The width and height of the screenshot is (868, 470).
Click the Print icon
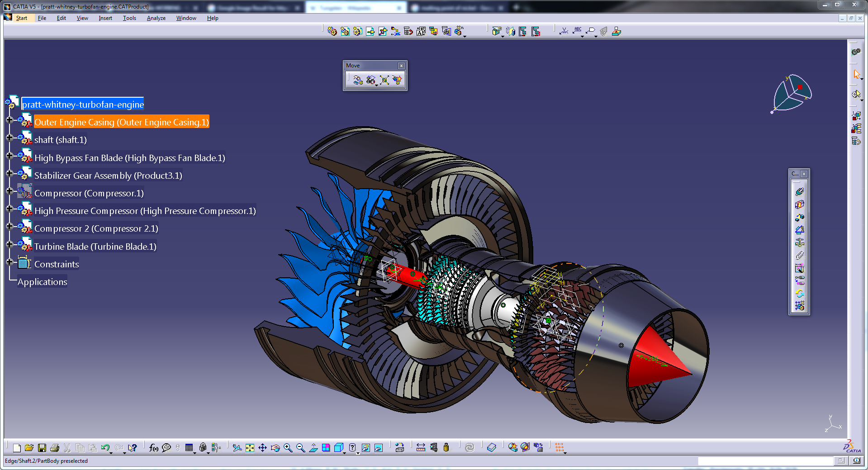click(x=55, y=448)
